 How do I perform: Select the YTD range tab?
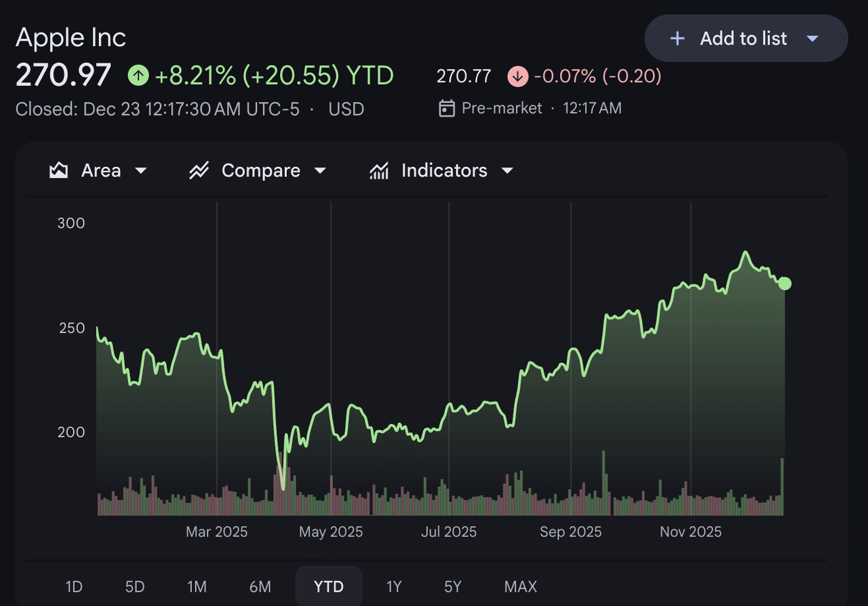point(329,587)
